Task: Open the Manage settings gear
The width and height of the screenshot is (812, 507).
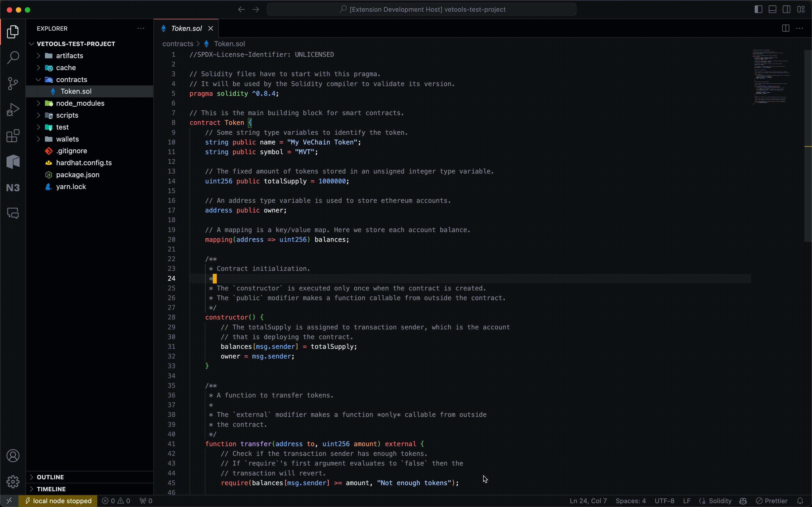Action: click(x=13, y=482)
